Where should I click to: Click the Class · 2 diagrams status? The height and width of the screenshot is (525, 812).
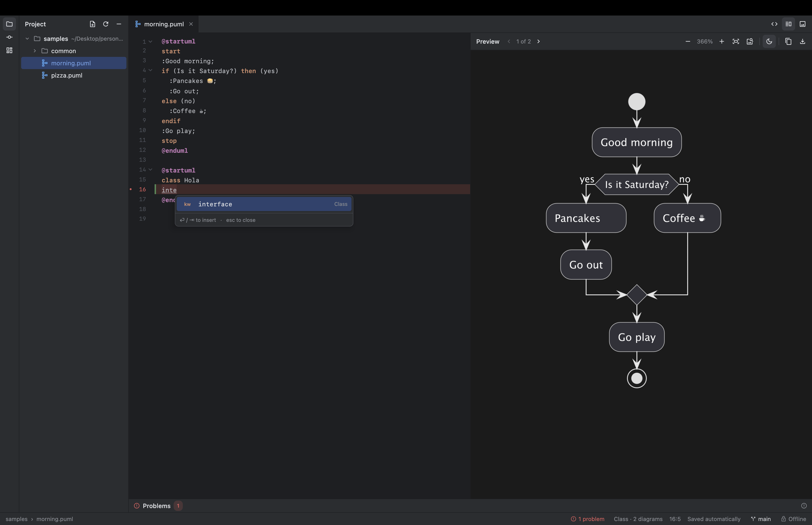[x=638, y=519]
